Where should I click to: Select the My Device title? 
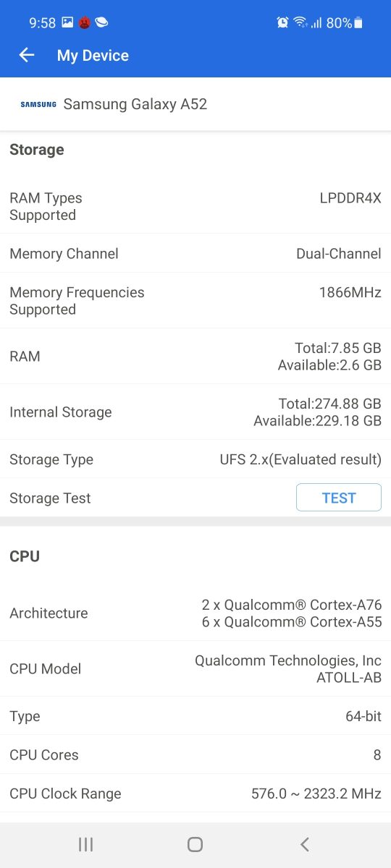pos(93,56)
